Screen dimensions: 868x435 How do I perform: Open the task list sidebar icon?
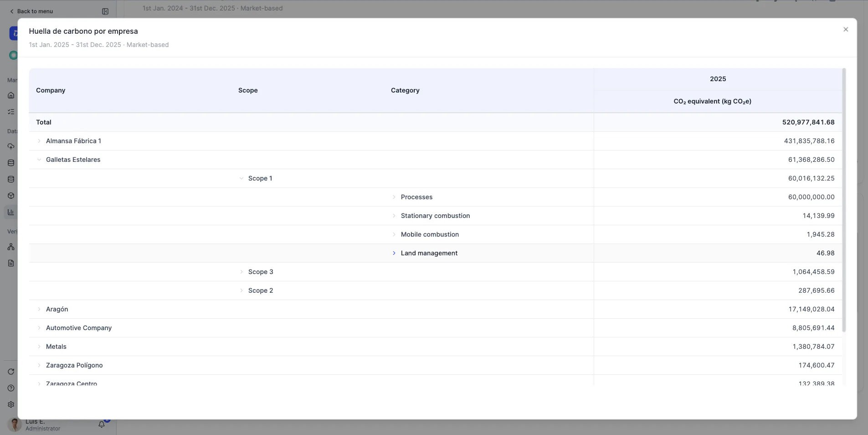pos(11,112)
